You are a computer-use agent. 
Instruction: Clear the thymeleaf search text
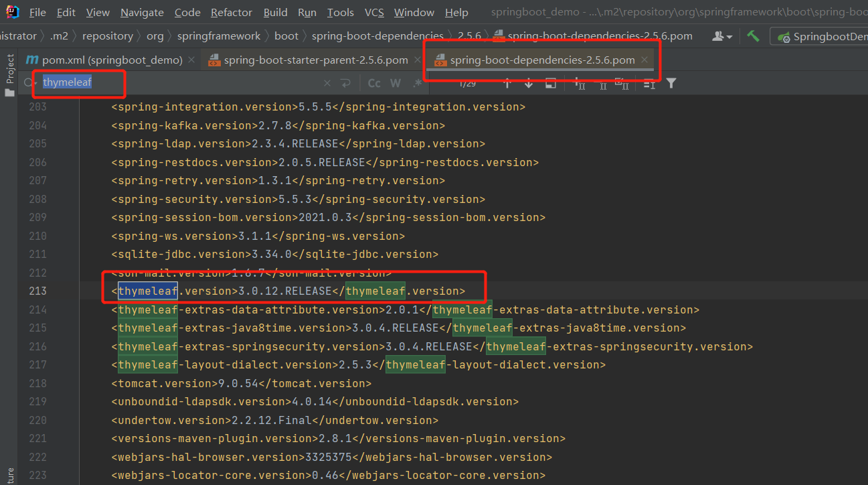pos(327,83)
